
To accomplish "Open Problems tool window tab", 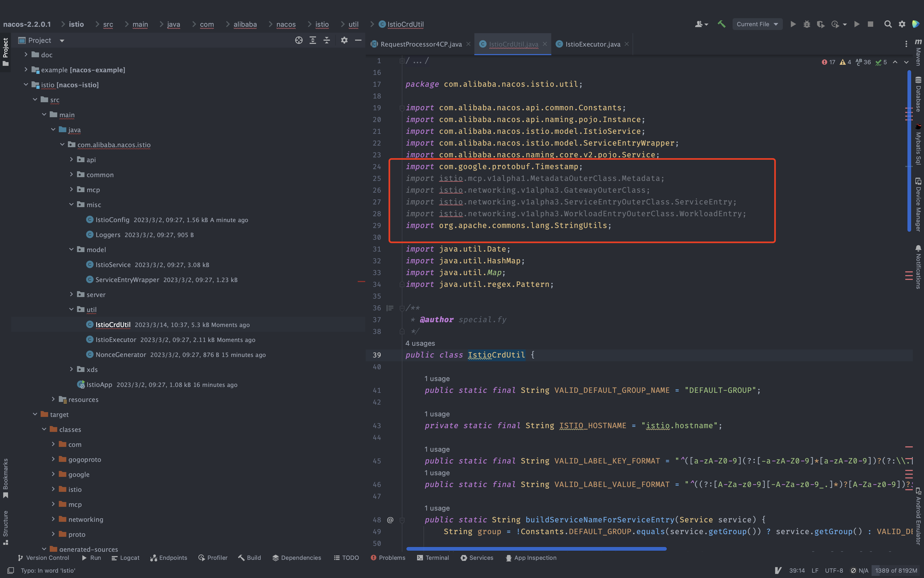I will pyautogui.click(x=388, y=558).
